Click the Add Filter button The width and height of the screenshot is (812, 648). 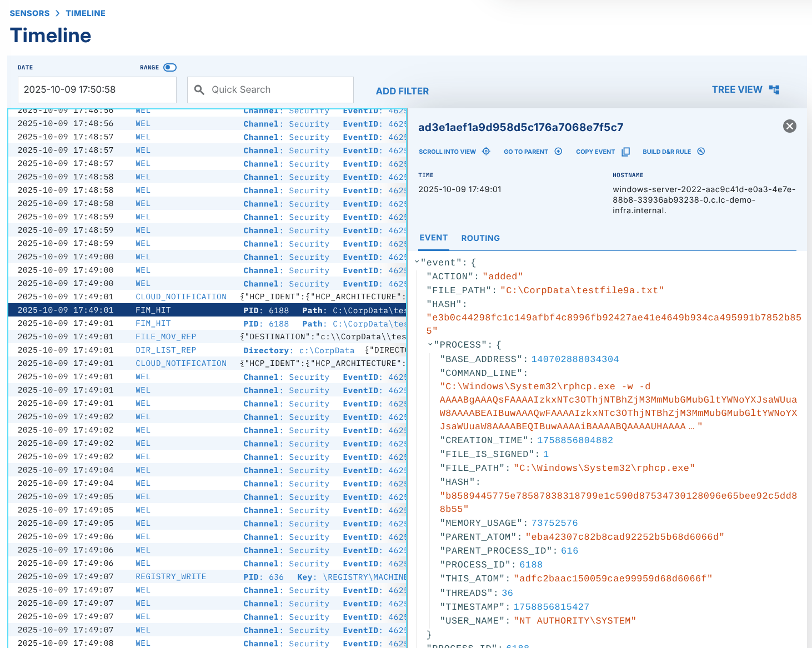pyautogui.click(x=402, y=91)
